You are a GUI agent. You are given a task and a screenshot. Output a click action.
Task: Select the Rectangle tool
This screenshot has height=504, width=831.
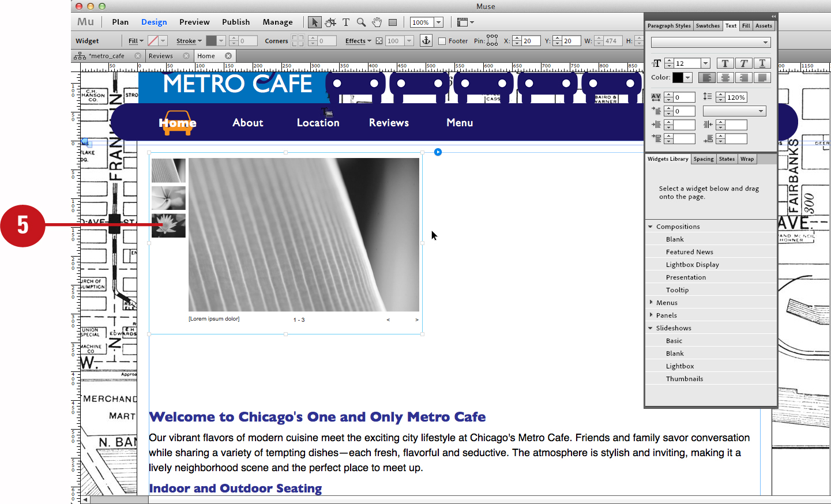(x=393, y=22)
